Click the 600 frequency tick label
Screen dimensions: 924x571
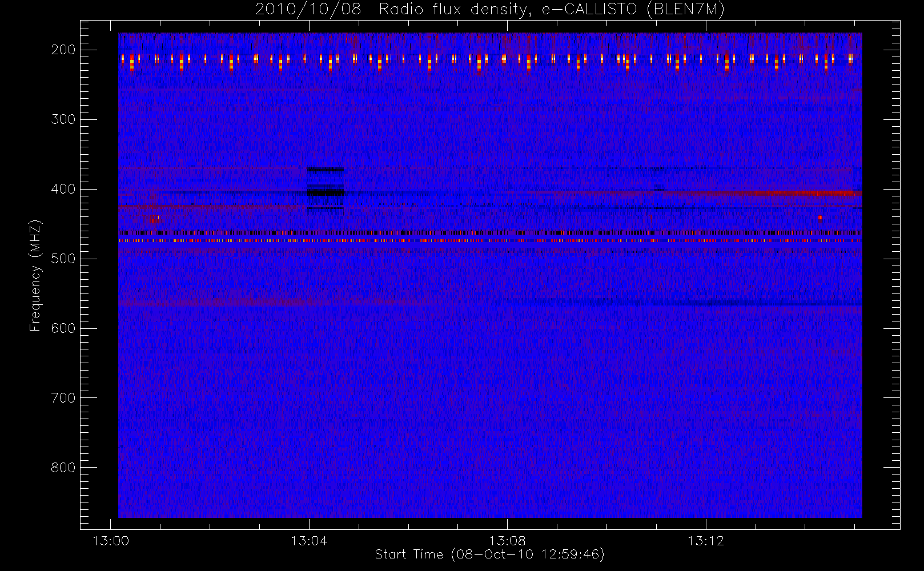[x=63, y=328]
